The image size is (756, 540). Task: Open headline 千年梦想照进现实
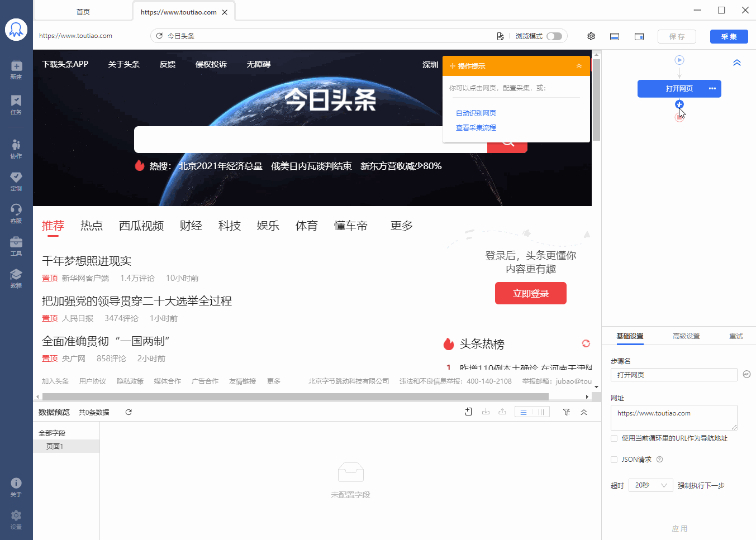[x=87, y=261]
